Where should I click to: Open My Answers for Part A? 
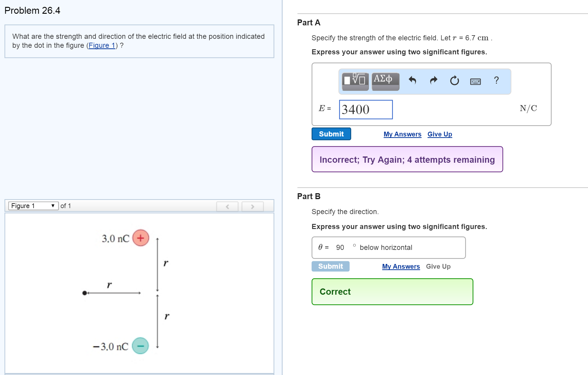(x=402, y=134)
